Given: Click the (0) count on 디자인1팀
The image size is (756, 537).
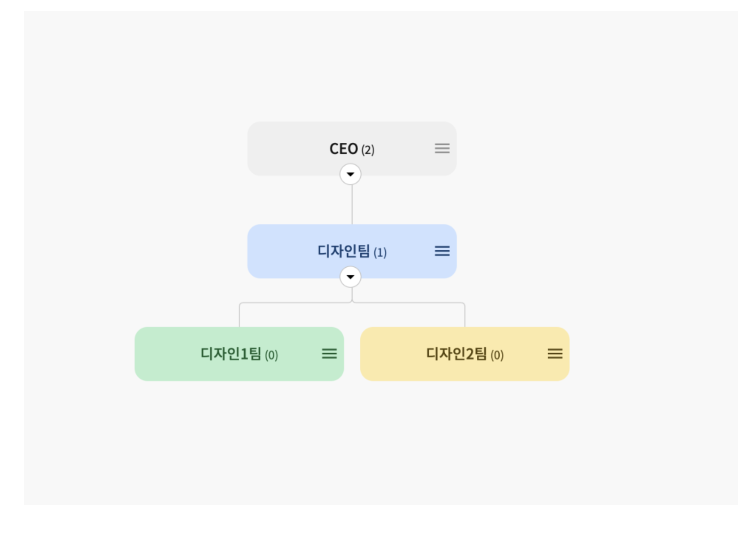Looking at the screenshot, I should coord(271,355).
